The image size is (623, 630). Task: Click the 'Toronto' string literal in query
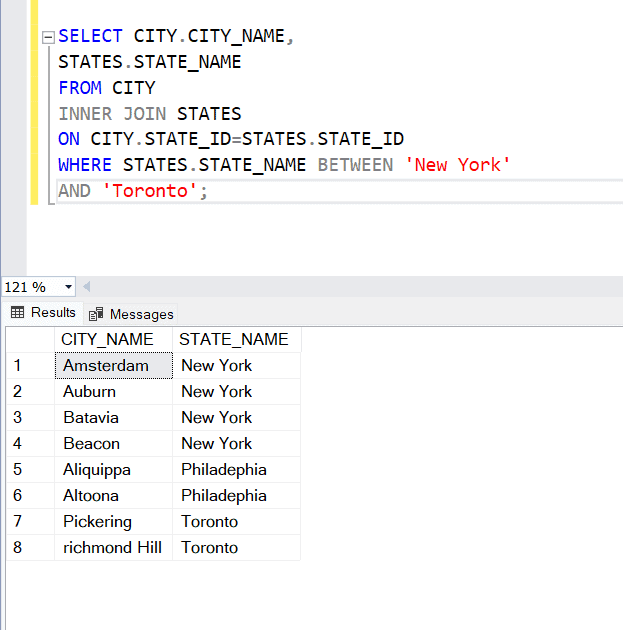pyautogui.click(x=150, y=191)
